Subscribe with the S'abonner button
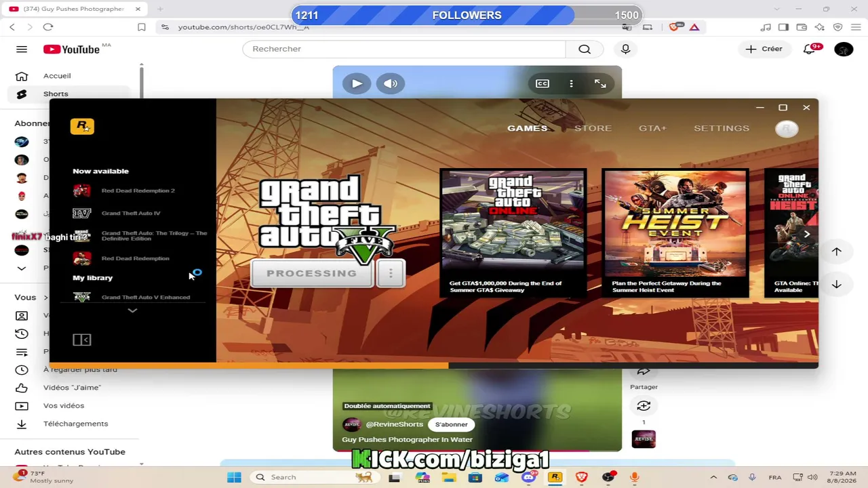Screen dimensions: 868x488 tap(451, 424)
